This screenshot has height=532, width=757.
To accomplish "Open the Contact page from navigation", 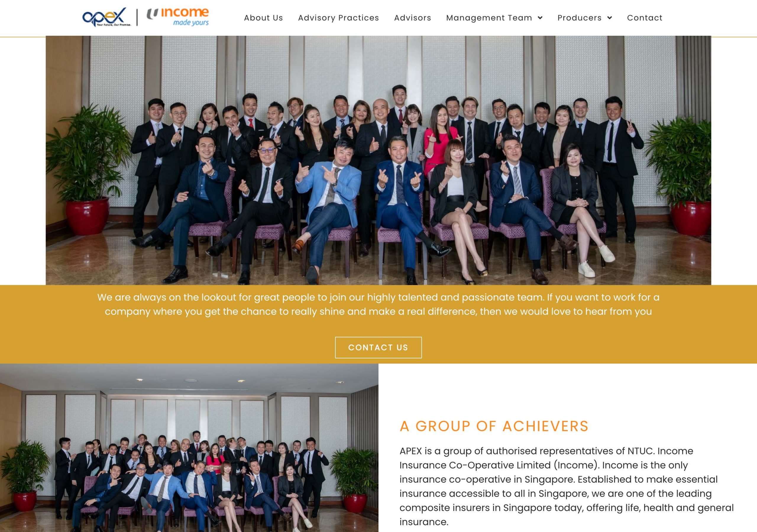I will [645, 18].
